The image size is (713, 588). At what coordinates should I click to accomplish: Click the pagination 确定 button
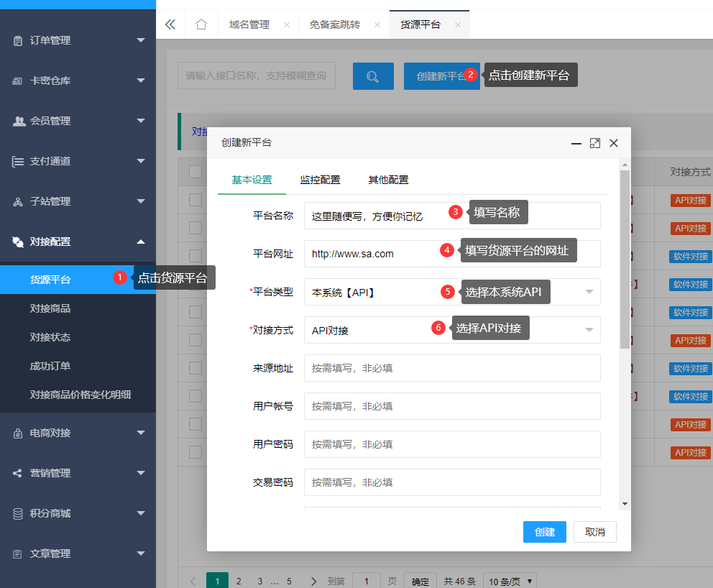click(420, 582)
